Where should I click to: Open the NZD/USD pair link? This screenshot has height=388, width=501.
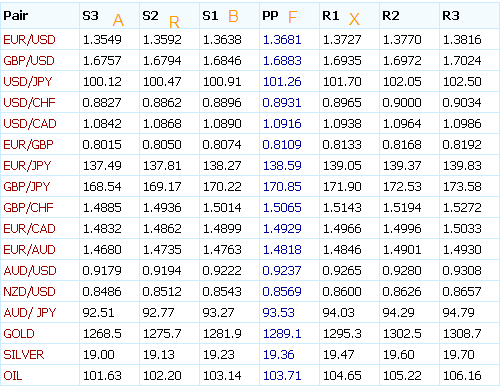click(x=29, y=292)
